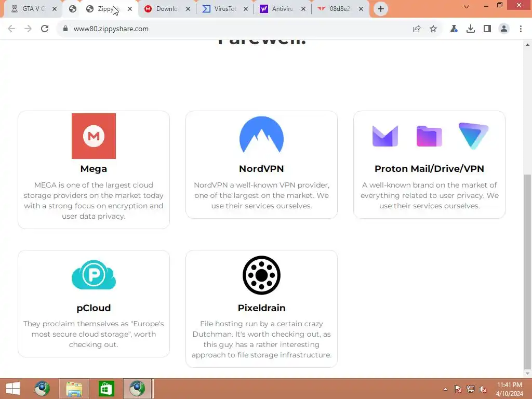The width and height of the screenshot is (532, 399).
Task: Click the Proton Mail logo icon
Action: (x=385, y=136)
